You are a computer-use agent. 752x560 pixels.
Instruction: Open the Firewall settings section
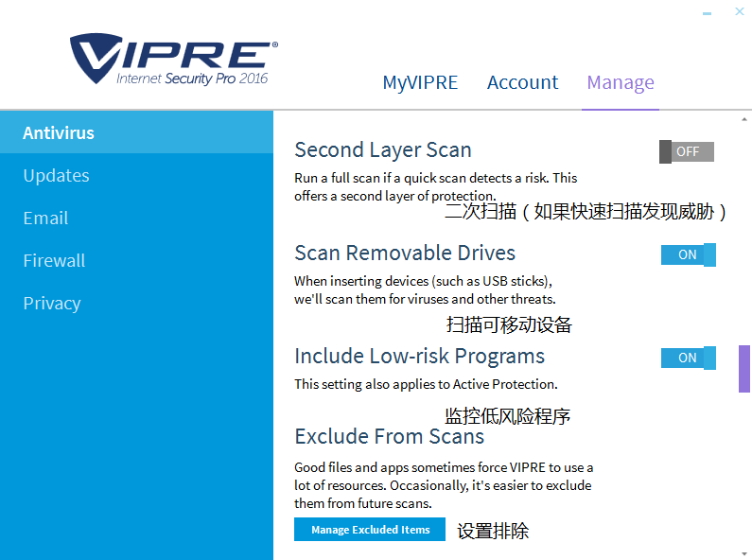click(54, 261)
